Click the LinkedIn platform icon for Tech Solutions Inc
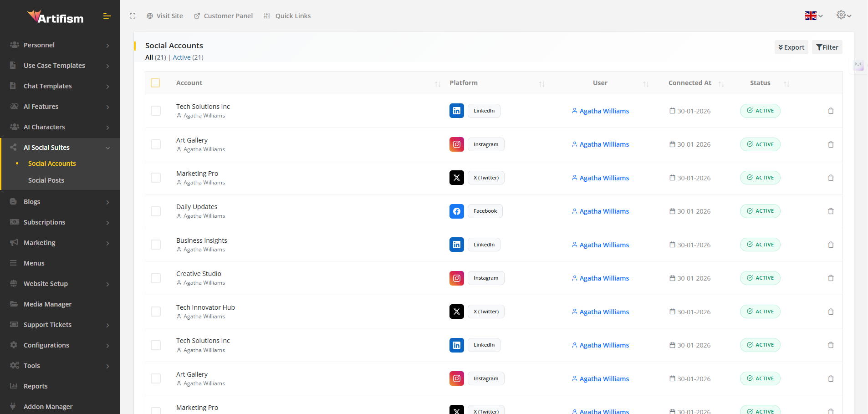The image size is (868, 414). 456,111
